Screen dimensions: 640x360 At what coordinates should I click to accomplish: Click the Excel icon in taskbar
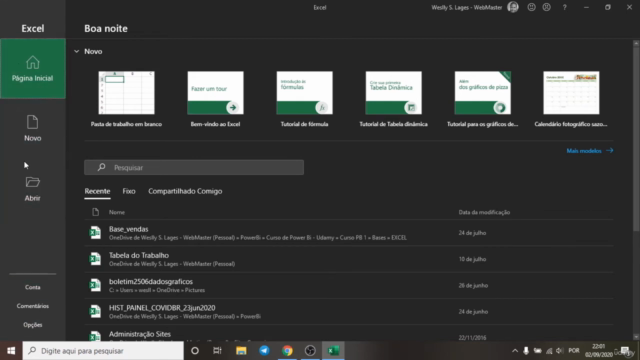333,351
